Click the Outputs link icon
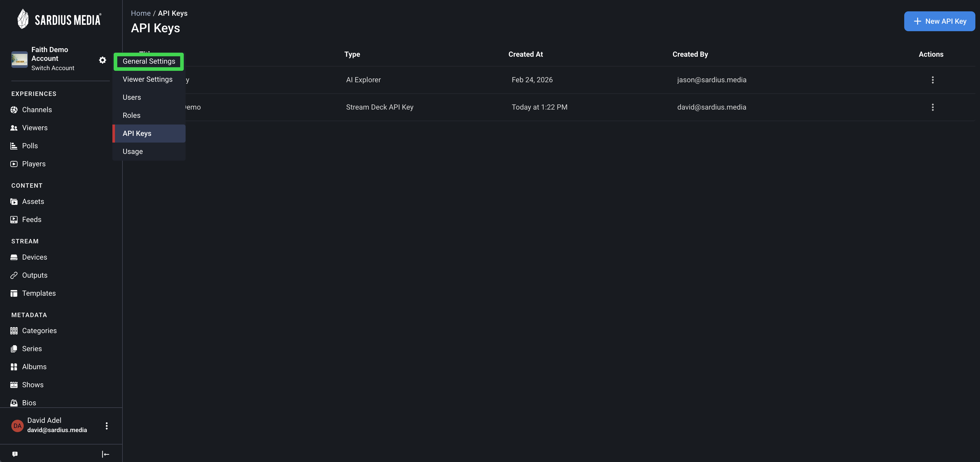 coord(14,275)
